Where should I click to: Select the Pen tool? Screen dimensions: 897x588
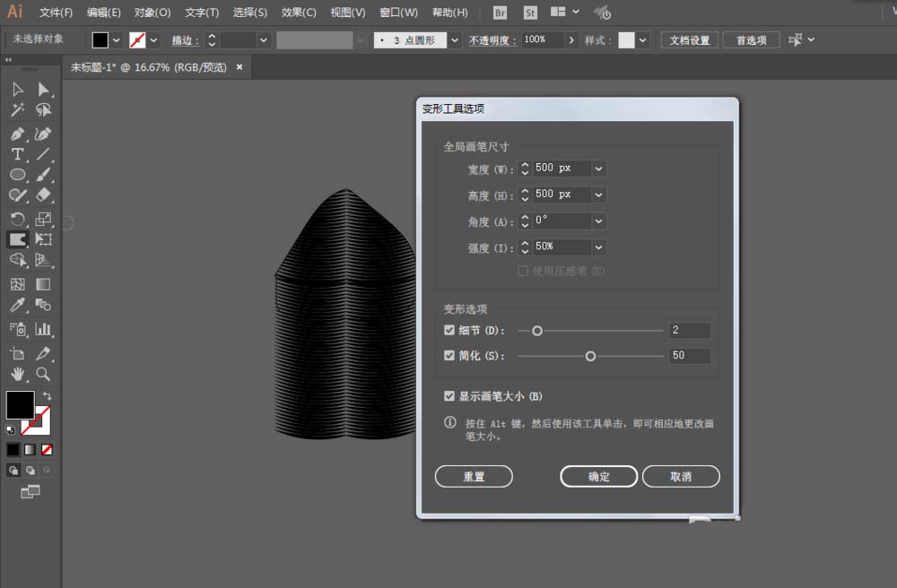tap(20, 133)
